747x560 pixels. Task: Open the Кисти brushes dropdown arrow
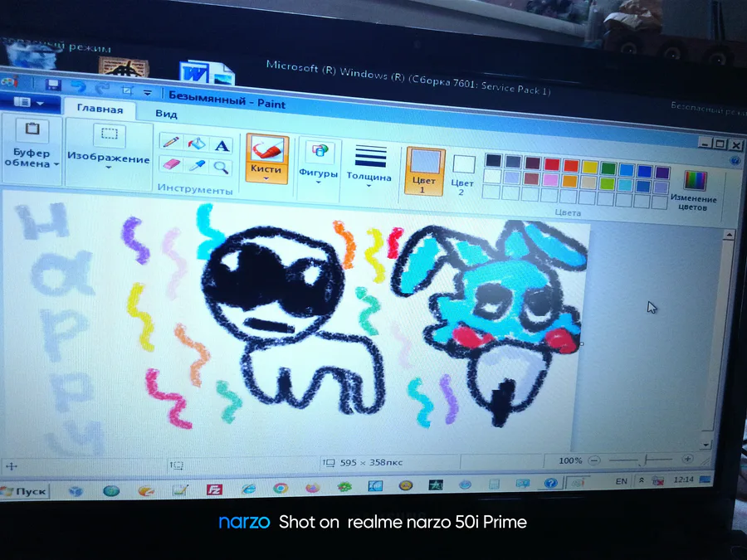pyautogui.click(x=266, y=179)
